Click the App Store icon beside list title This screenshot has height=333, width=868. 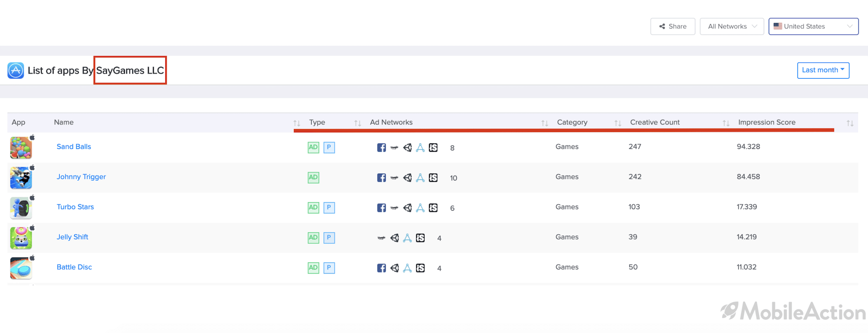click(16, 70)
